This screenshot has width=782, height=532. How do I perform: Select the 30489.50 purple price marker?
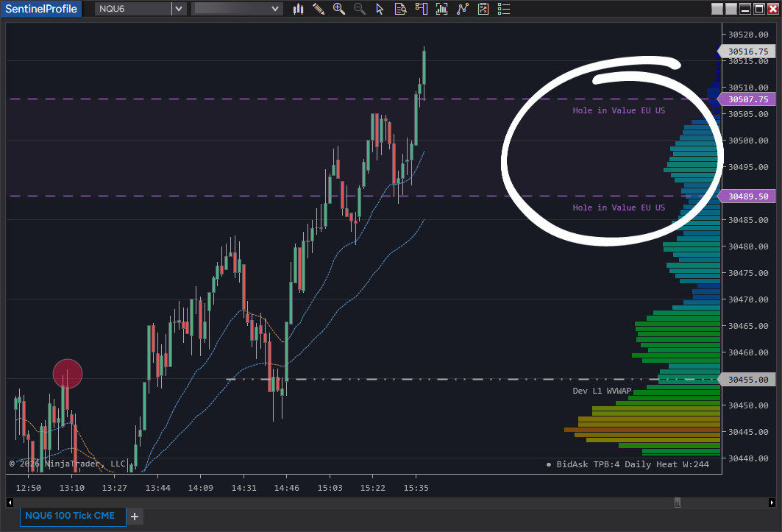coord(747,196)
